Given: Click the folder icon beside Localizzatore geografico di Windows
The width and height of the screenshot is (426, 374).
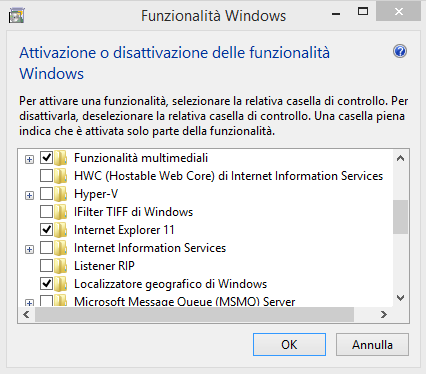Looking at the screenshot, I should click(61, 284).
